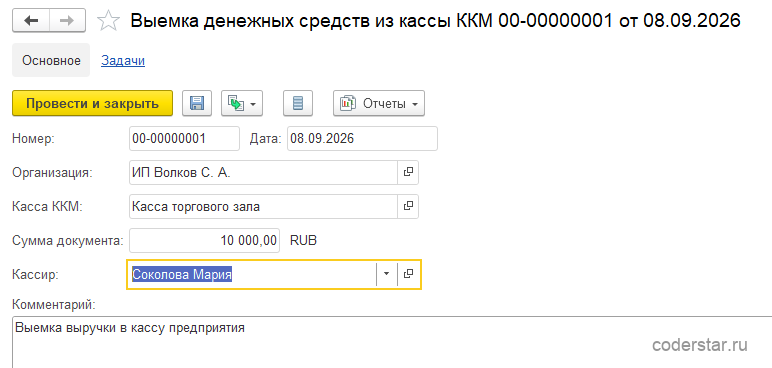Click the Организация: label
Image resolution: width=772 pixels, height=368 pixels.
(52, 173)
